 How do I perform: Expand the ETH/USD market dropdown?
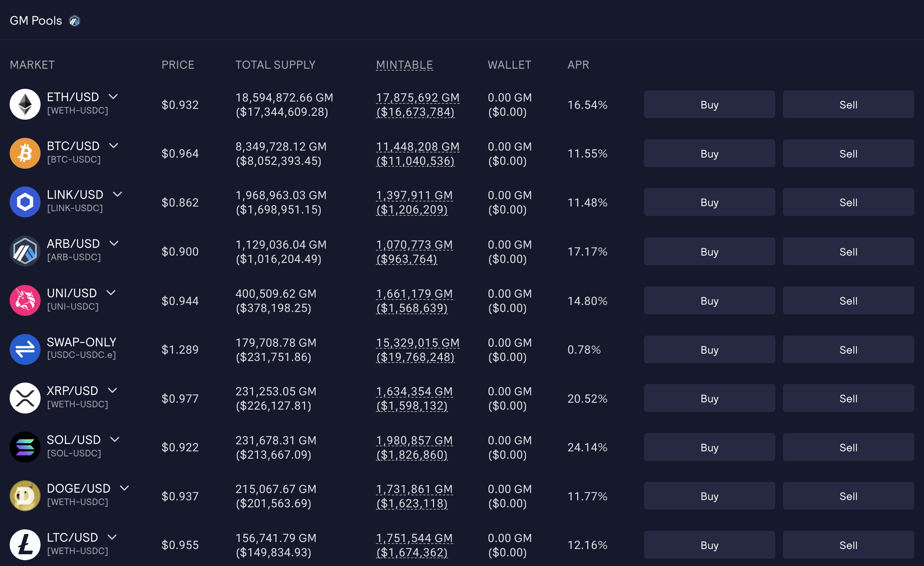coord(113,97)
